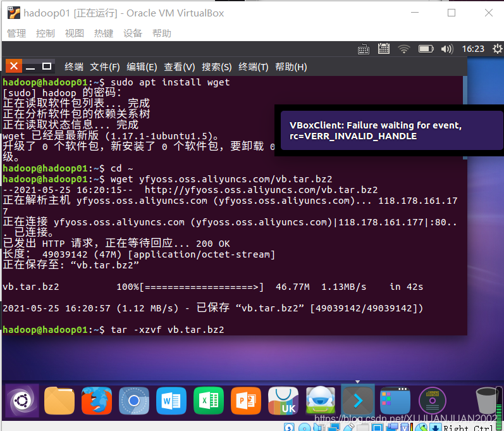Click the 'application/octet-stream' text
504x431 pixels.
point(201,255)
